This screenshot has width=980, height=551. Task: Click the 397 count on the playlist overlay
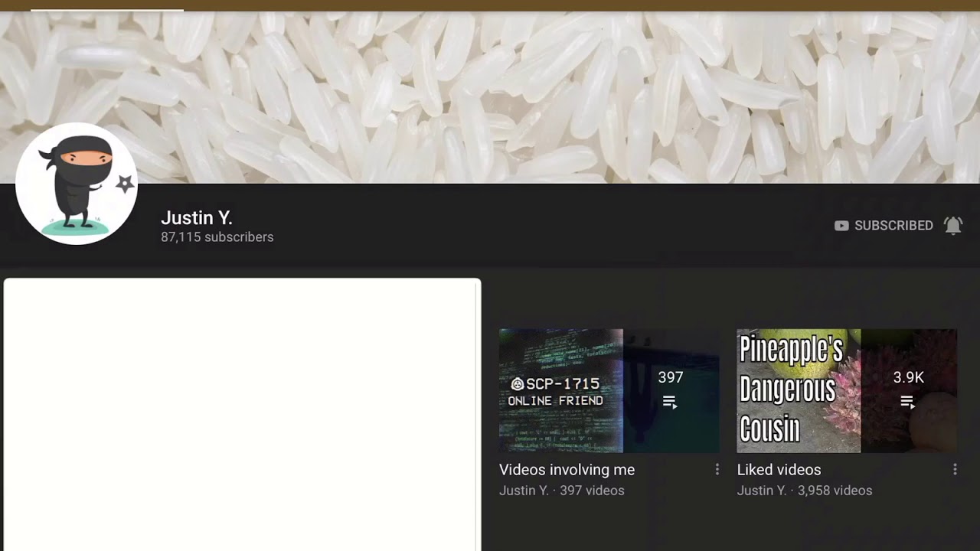670,377
